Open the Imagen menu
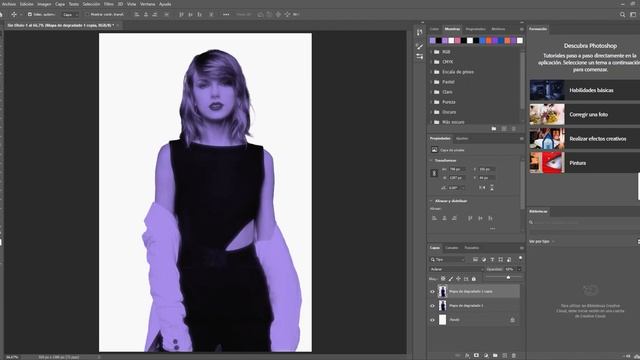 [44, 4]
